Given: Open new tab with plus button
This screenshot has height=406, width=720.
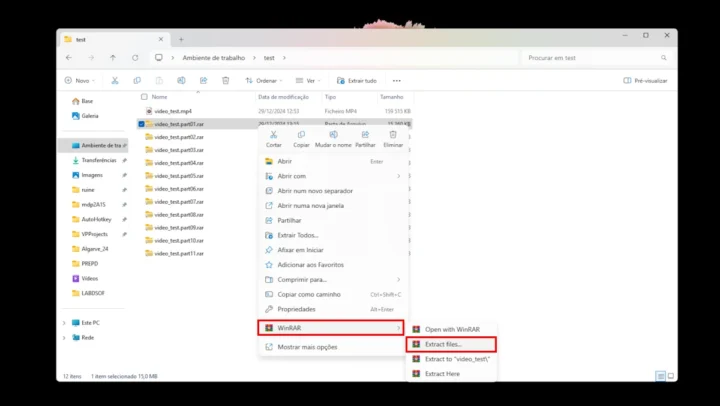Looking at the screenshot, I should coord(181,39).
